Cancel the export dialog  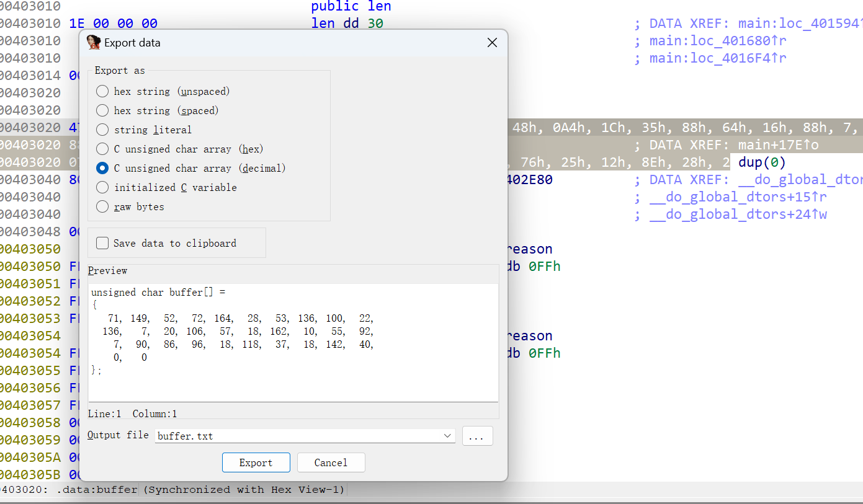coord(331,462)
